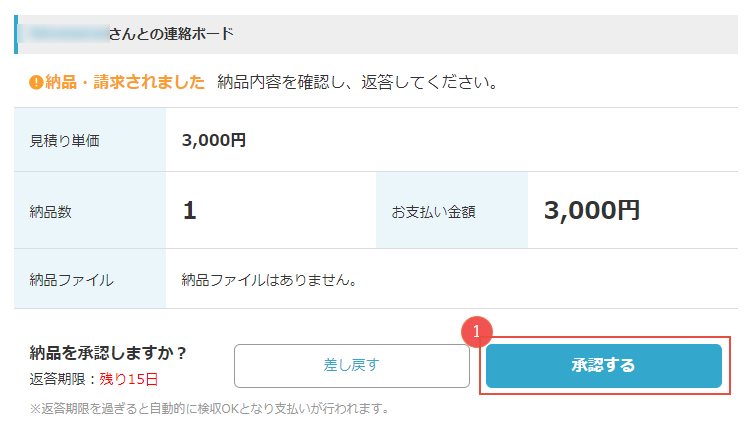Click the 納品ファイルはありません text
752x438 pixels.
(269, 280)
